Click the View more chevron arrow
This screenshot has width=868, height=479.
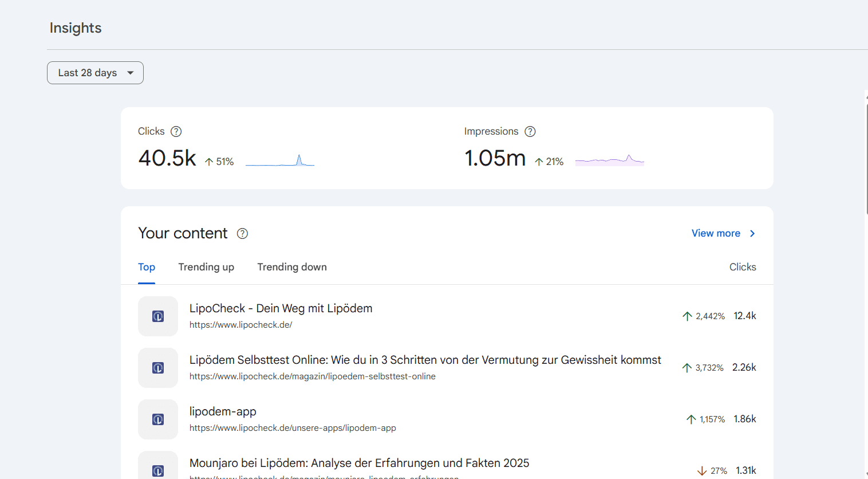click(753, 233)
